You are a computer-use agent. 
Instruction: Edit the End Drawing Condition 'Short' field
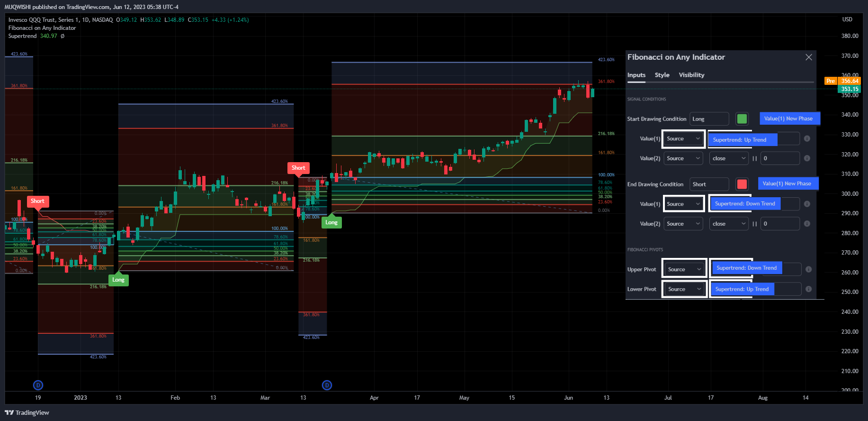click(x=709, y=184)
